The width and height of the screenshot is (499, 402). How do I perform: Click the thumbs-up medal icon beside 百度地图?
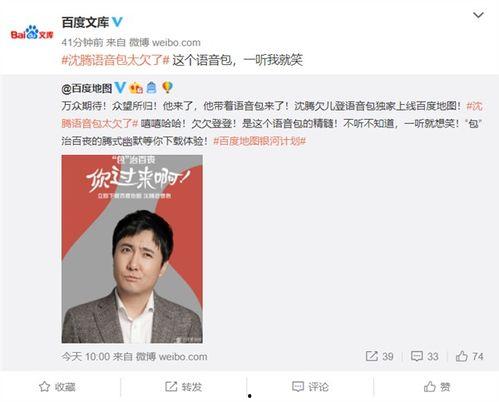pyautogui.click(x=136, y=88)
